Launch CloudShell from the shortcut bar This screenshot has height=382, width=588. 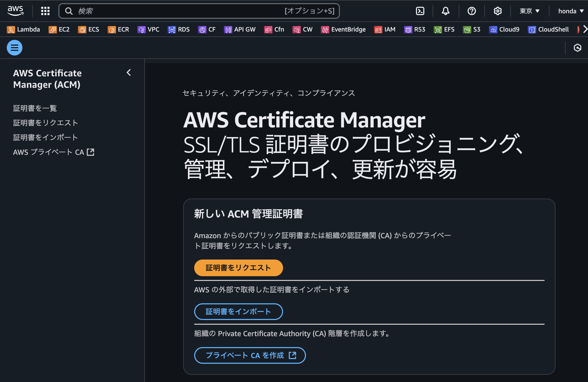[x=548, y=29]
